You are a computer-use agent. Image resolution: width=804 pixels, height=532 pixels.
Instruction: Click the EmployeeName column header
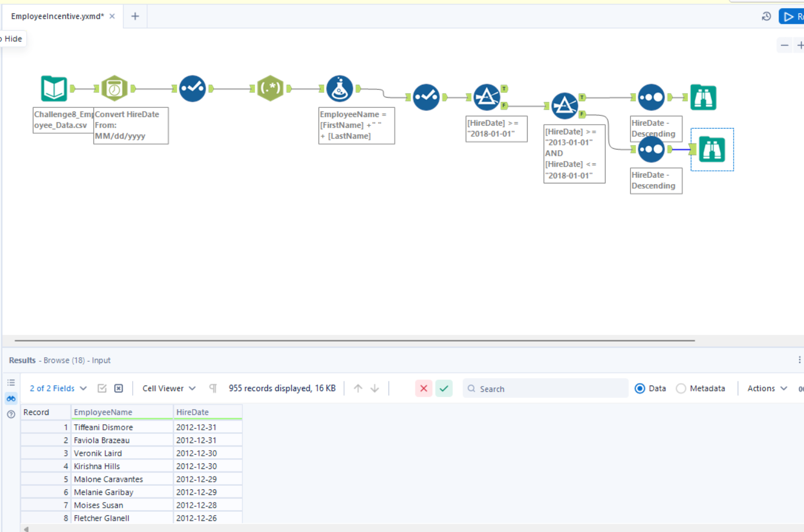(x=122, y=412)
